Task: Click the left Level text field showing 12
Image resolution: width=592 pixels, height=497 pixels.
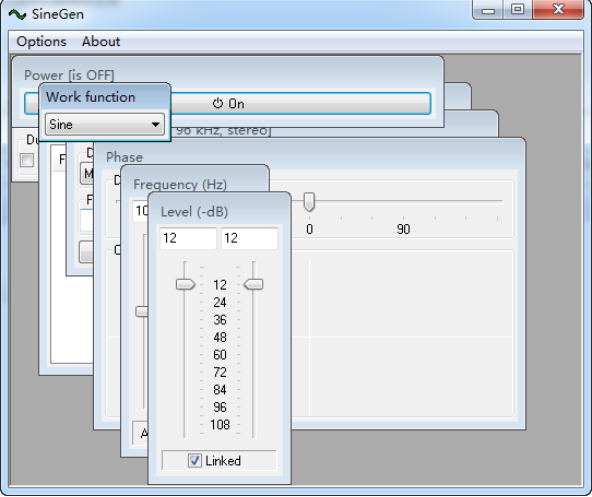Action: point(188,238)
